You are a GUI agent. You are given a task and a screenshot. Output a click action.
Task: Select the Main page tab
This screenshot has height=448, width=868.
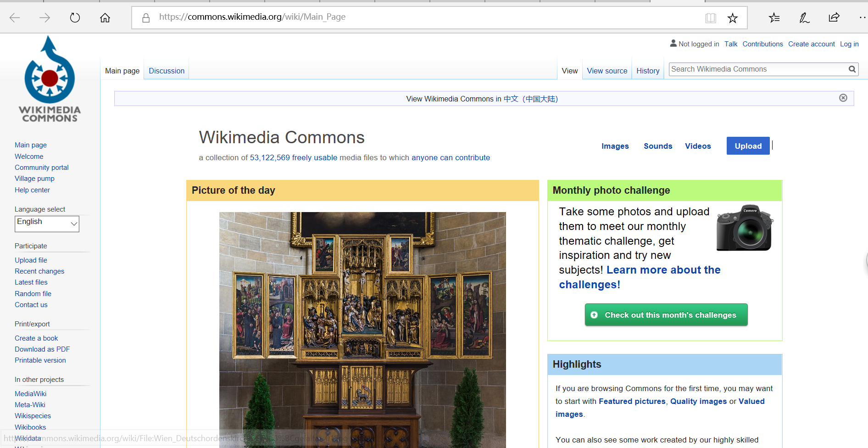pos(122,71)
